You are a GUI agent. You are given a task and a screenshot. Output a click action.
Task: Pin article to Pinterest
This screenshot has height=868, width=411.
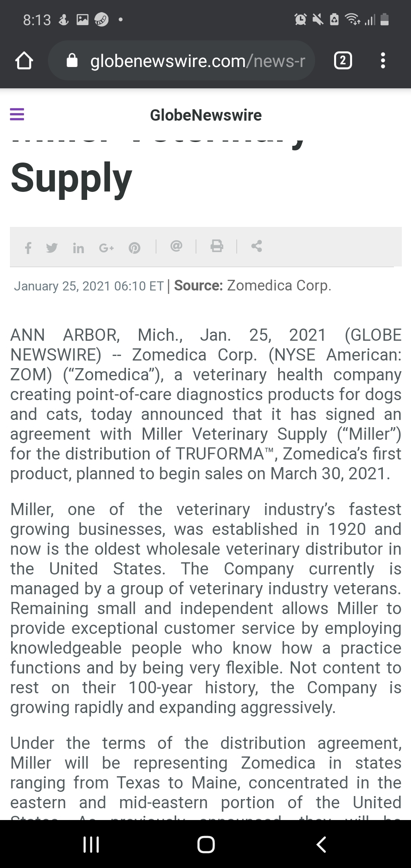[x=134, y=248]
